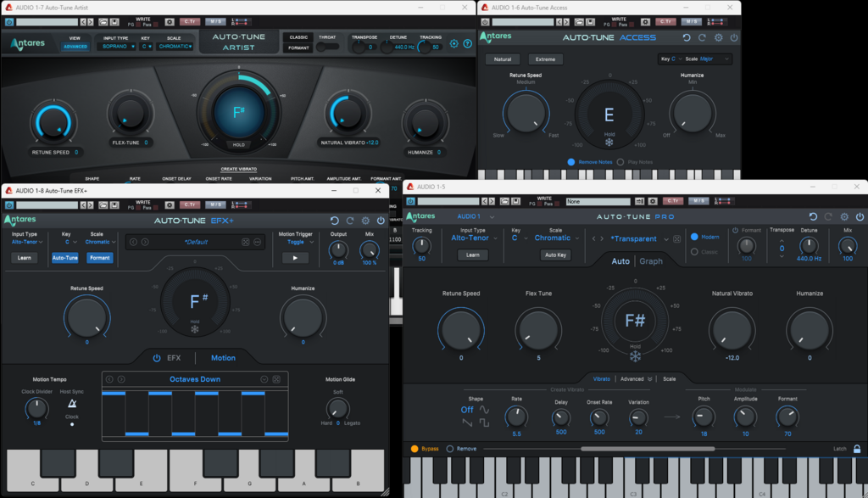
Task: Click Extreme preset button in Auto-Tune Access
Action: (x=545, y=59)
